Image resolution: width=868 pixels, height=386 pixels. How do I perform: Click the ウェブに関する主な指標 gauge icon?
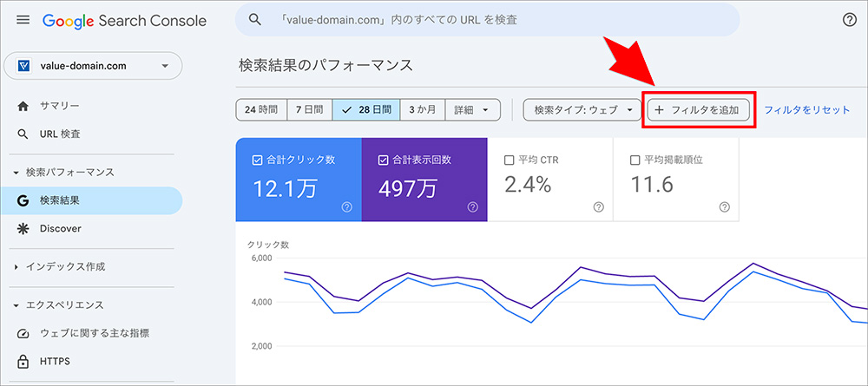(23, 333)
